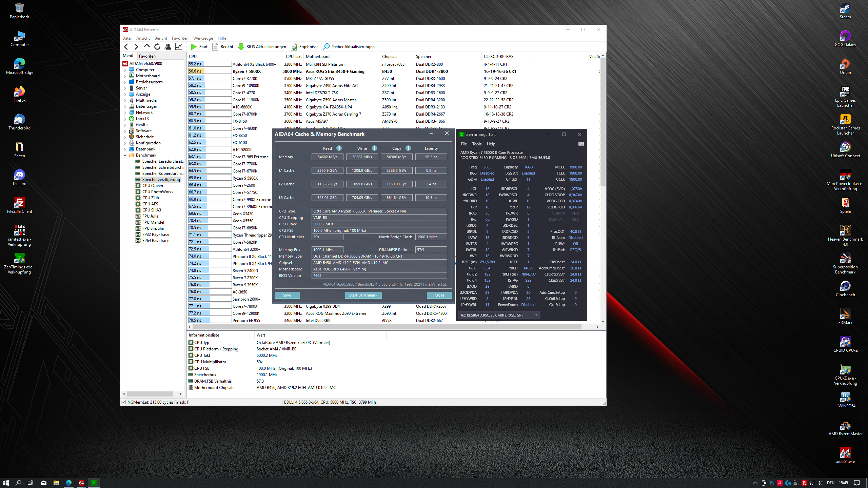Toggle the CPU Typ info checkbox
This screenshot has height=488, width=868.
(x=191, y=343)
